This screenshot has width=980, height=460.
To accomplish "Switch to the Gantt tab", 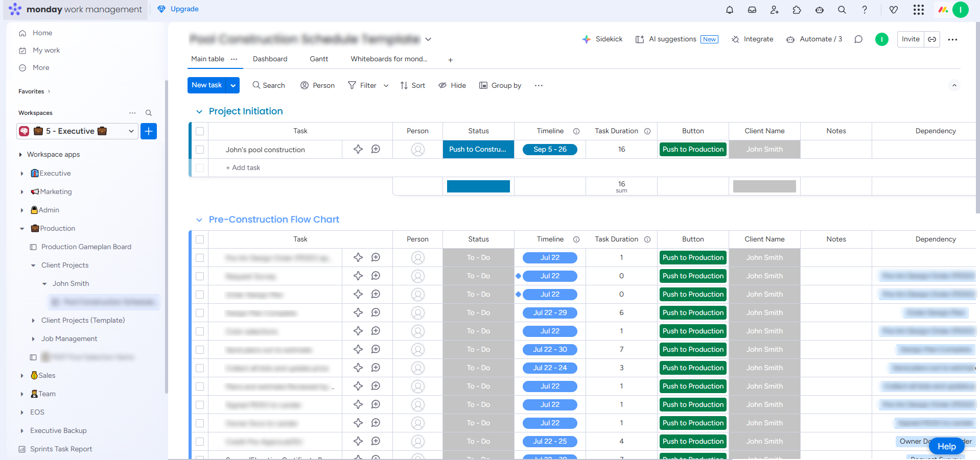I will pyautogui.click(x=319, y=59).
